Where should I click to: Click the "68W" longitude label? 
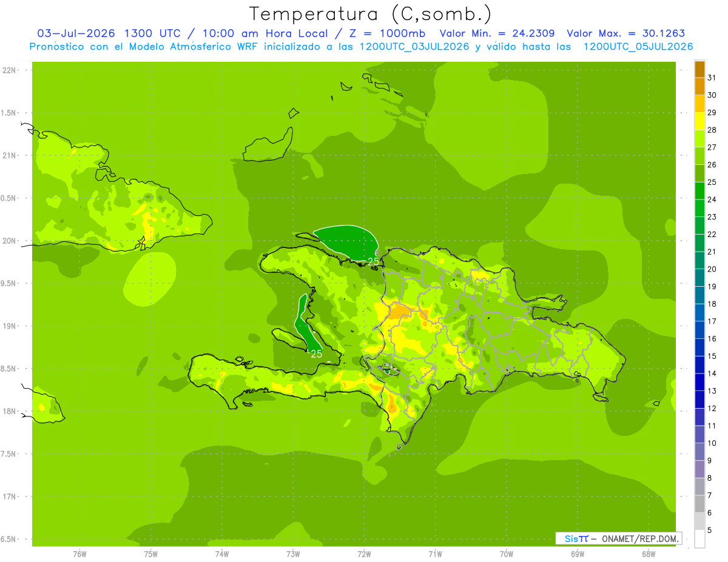pos(649,554)
